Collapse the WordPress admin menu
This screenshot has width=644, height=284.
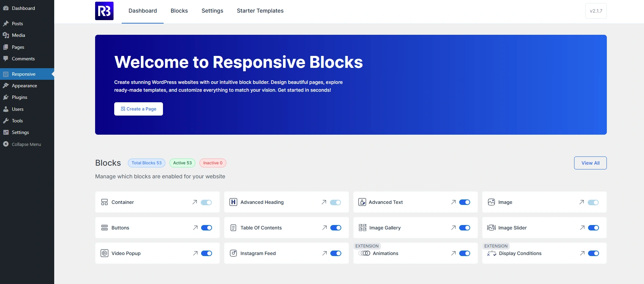click(27, 144)
